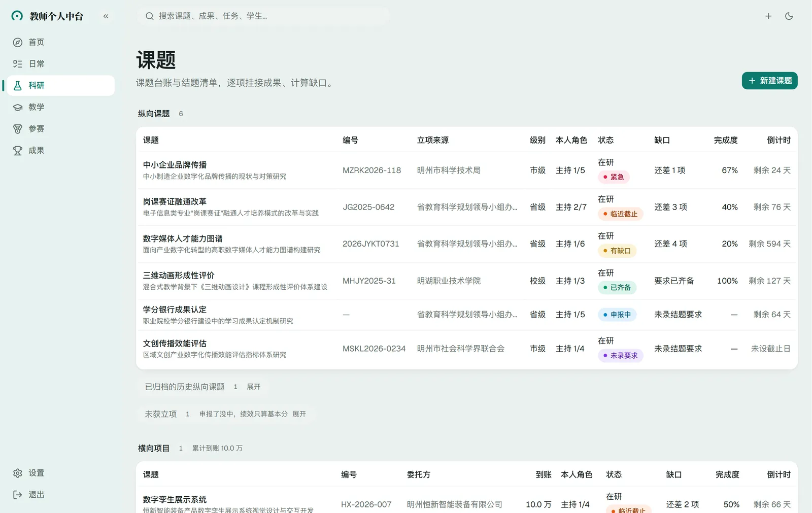
Task: Toggle dark mode with the moon icon
Action: coord(789,16)
